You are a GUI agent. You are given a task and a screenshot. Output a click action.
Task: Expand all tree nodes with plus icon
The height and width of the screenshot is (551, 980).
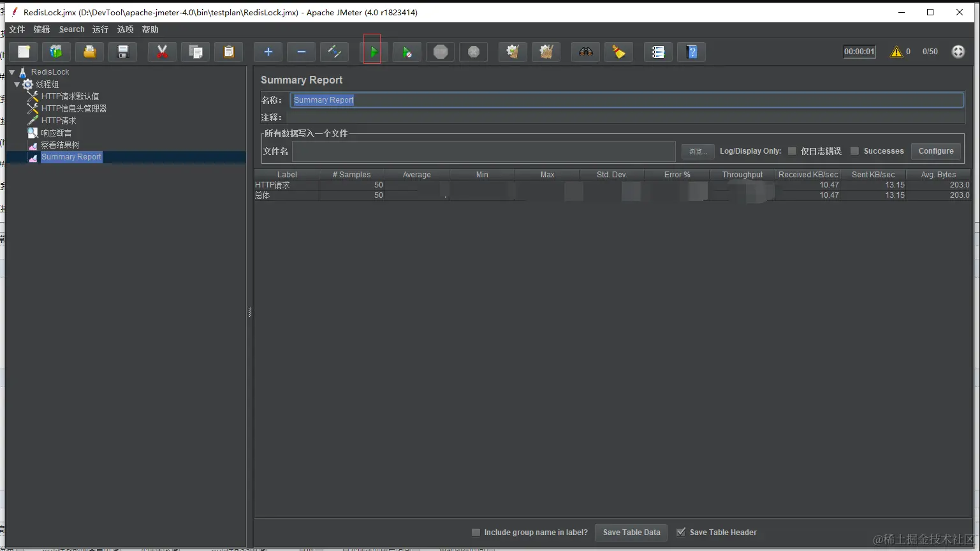coord(268,52)
